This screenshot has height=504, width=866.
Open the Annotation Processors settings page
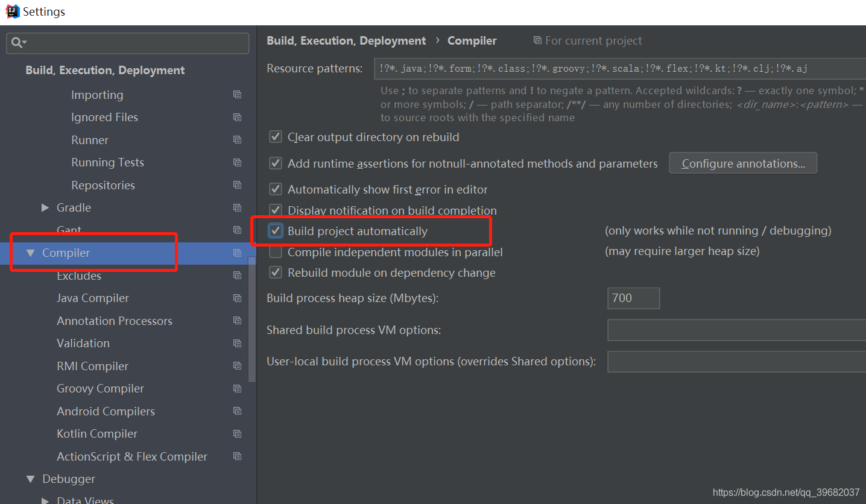pyautogui.click(x=115, y=321)
